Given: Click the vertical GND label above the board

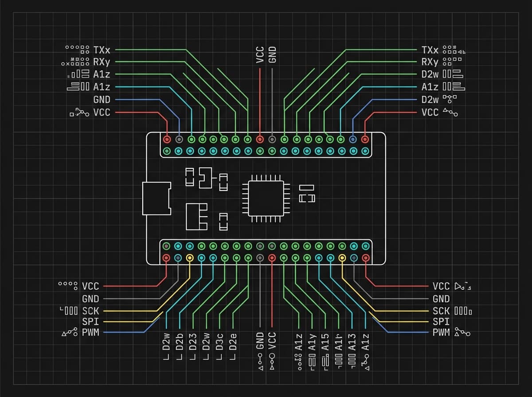Looking at the screenshot, I should tap(273, 54).
